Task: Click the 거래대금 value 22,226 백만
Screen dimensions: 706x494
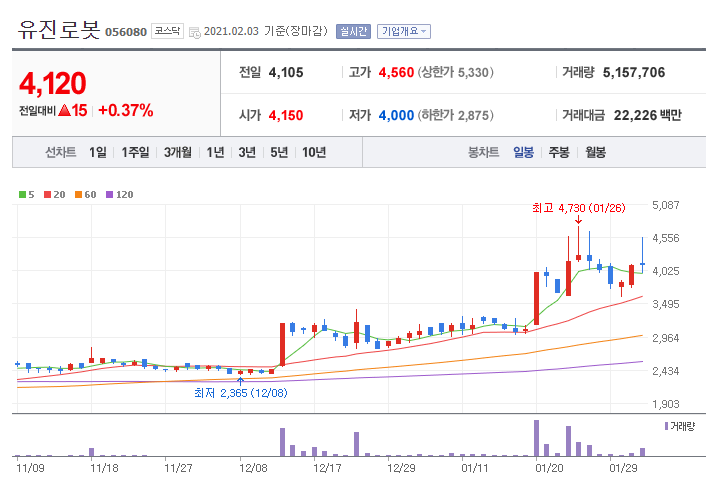Action: [647, 115]
